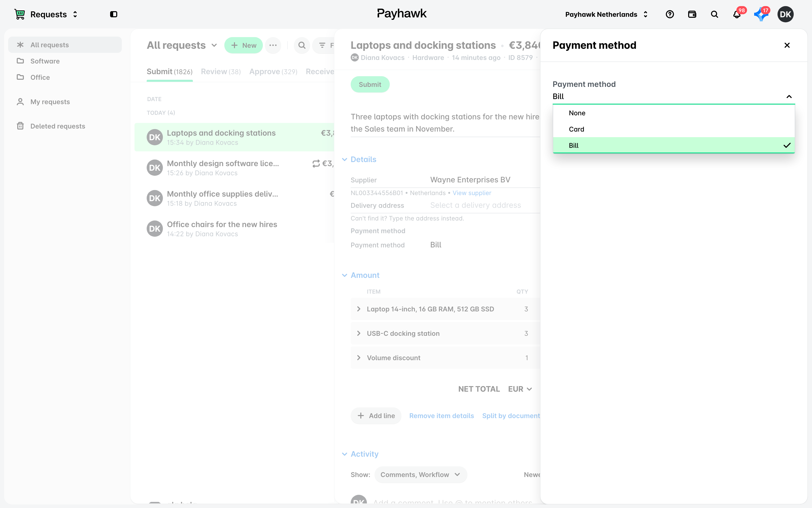Expand the Volume discount line
812x508 pixels.
coord(359,357)
